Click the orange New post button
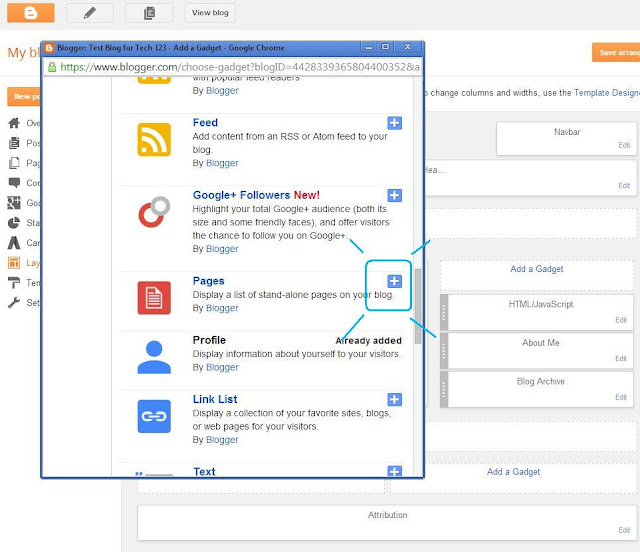This screenshot has width=640, height=552. click(24, 97)
